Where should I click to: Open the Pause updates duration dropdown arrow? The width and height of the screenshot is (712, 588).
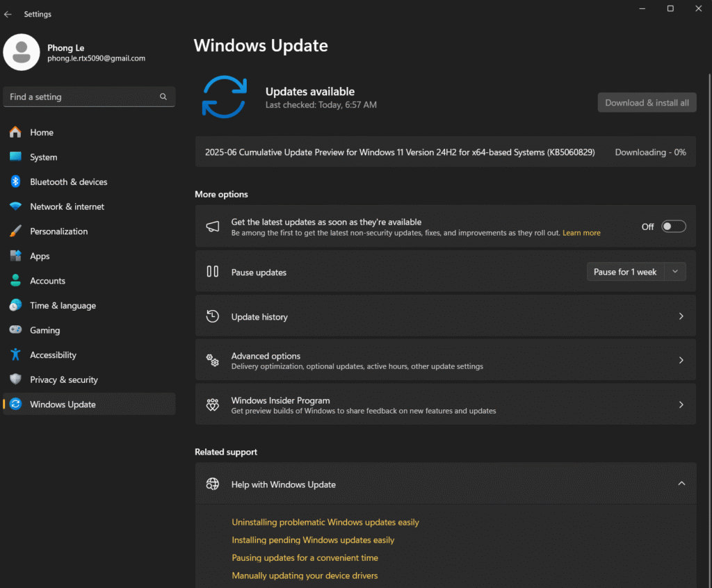[675, 272]
